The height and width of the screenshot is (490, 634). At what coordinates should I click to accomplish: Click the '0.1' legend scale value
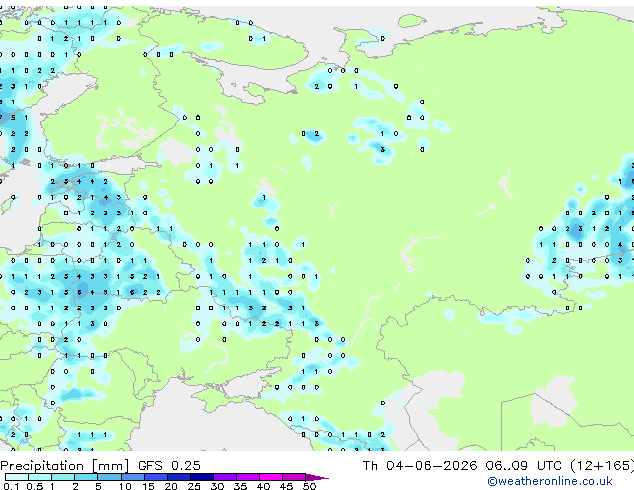point(11,486)
